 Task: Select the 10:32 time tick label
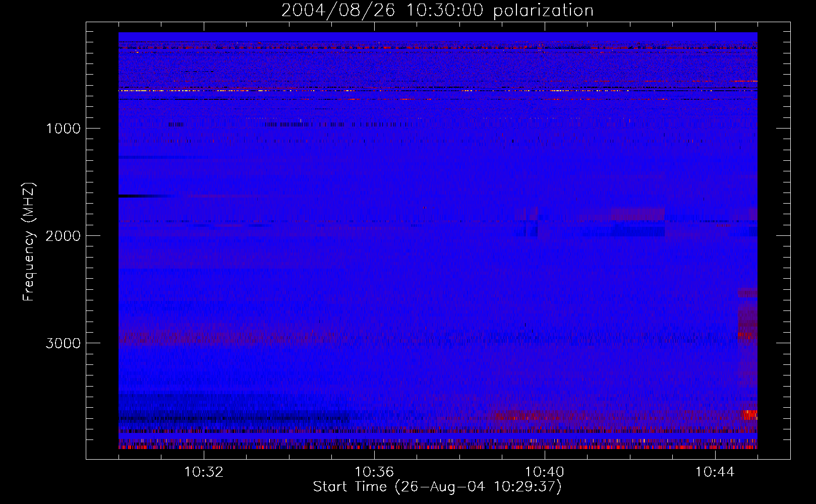(x=204, y=472)
